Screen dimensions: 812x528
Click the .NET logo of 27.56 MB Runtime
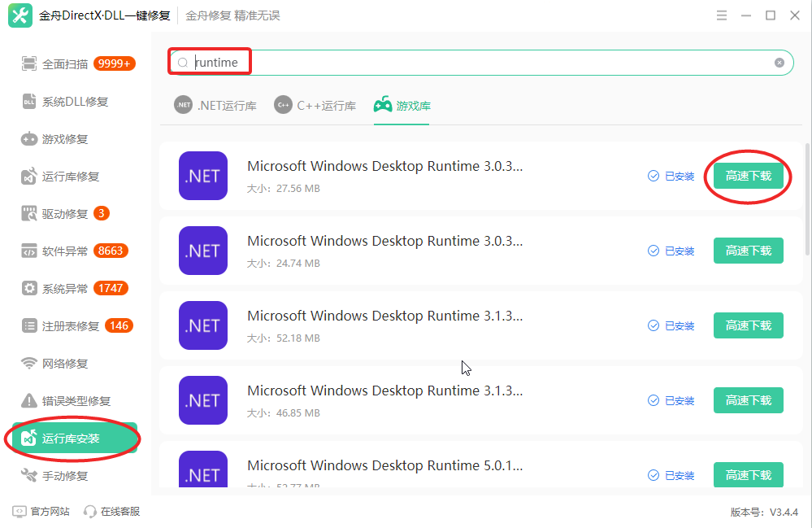[x=203, y=176]
